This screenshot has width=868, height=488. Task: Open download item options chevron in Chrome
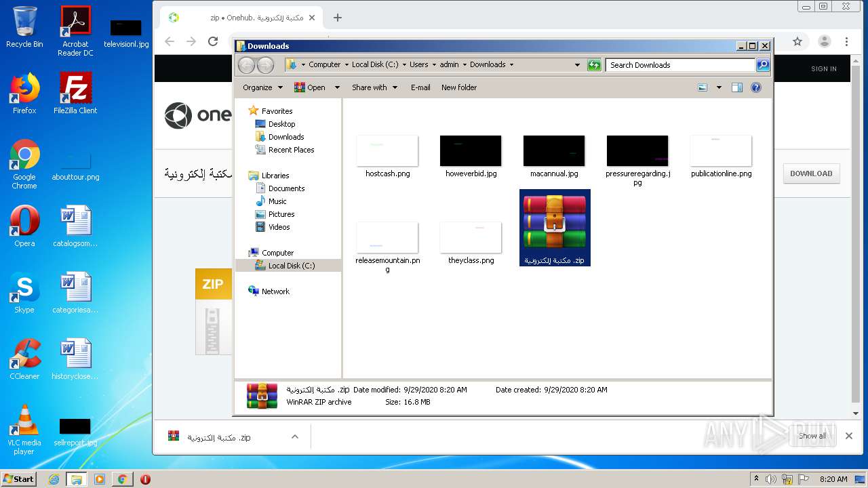[x=295, y=436]
